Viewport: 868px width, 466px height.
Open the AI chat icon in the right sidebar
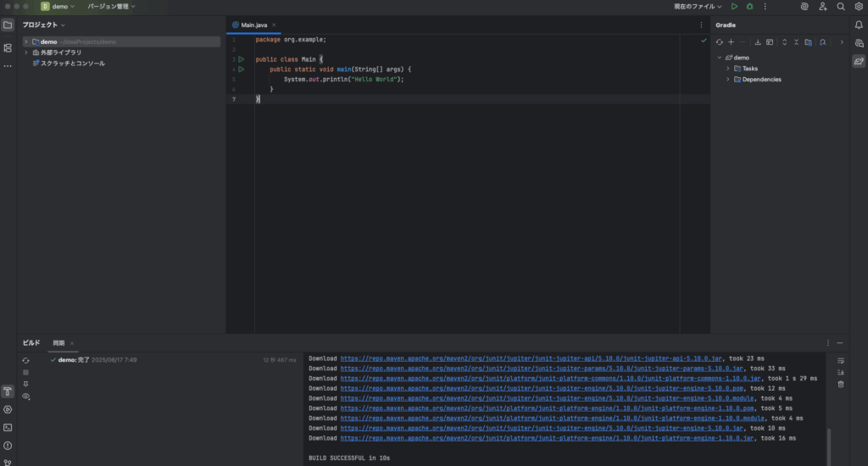pyautogui.click(x=859, y=43)
